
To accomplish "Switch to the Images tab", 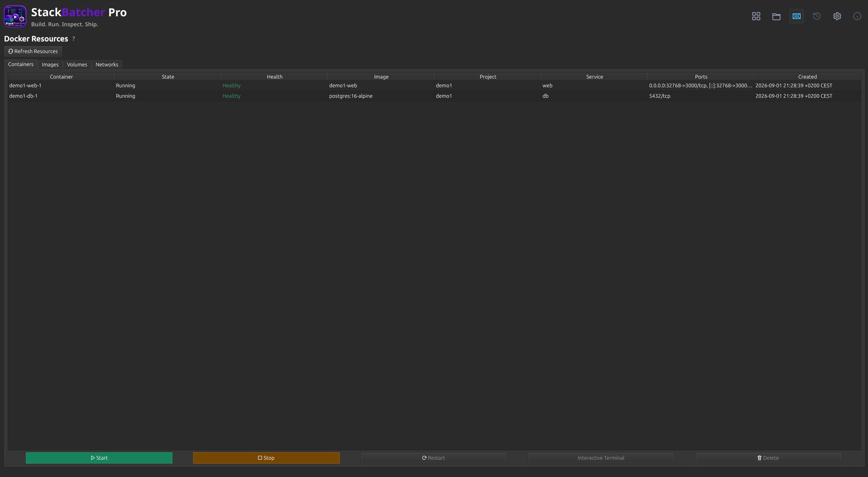I will pos(50,65).
